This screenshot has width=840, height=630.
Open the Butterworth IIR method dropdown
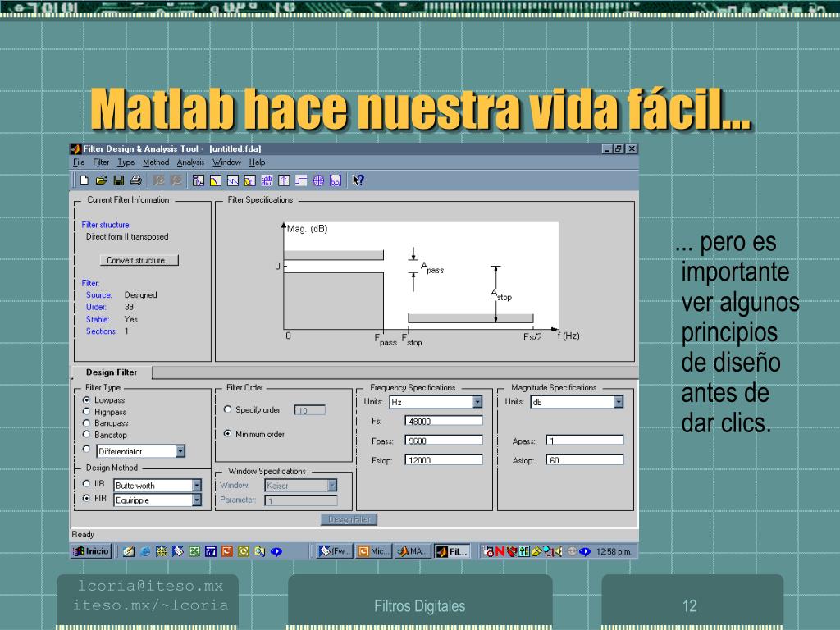pyautogui.click(x=197, y=486)
